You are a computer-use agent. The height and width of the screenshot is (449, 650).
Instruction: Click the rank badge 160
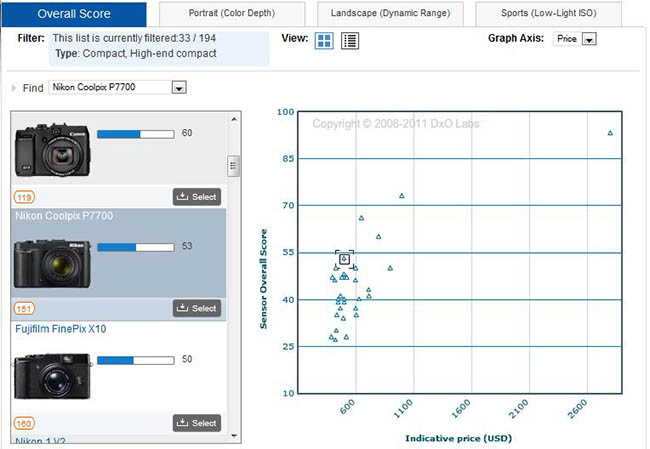(x=24, y=423)
